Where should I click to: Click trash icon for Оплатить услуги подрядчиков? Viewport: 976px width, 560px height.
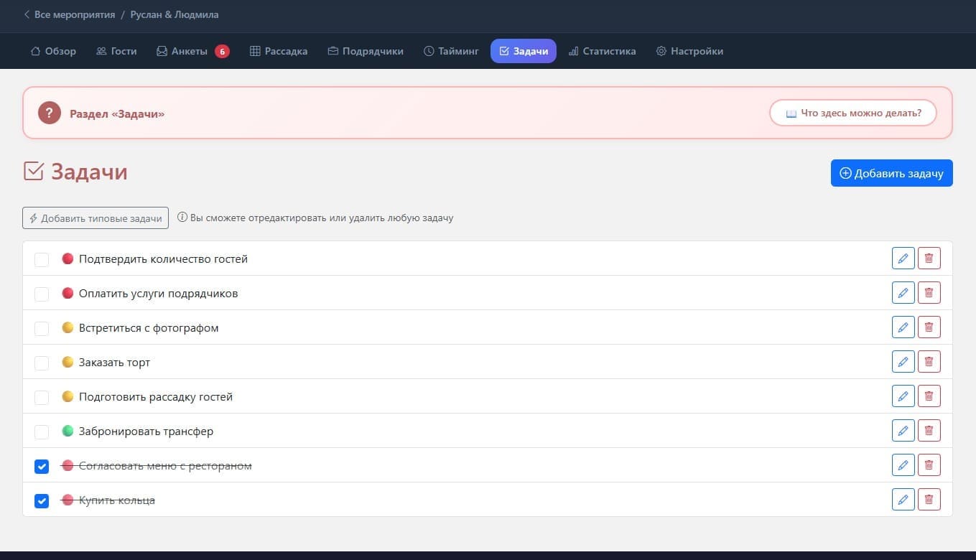pyautogui.click(x=929, y=293)
